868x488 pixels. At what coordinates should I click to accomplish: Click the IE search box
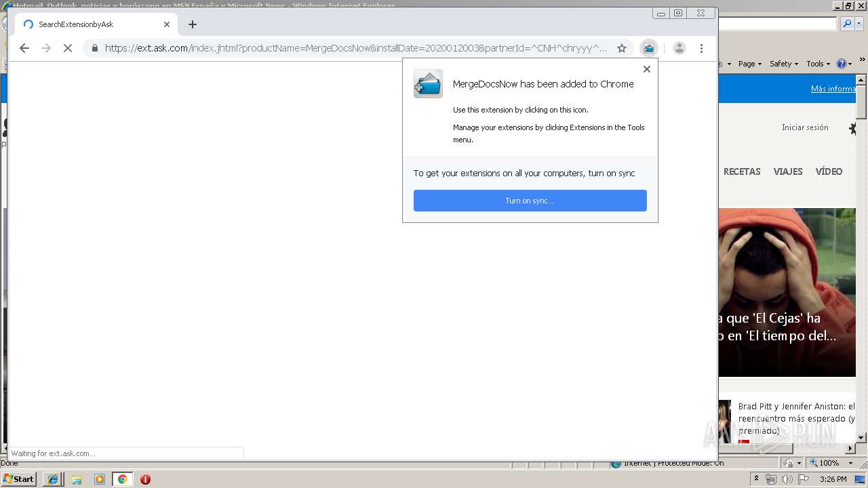(x=778, y=24)
